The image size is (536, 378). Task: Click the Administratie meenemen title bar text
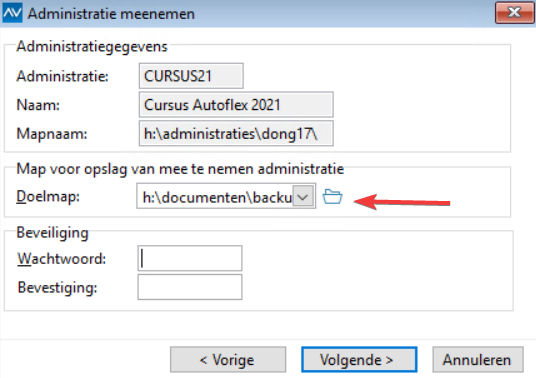(111, 14)
